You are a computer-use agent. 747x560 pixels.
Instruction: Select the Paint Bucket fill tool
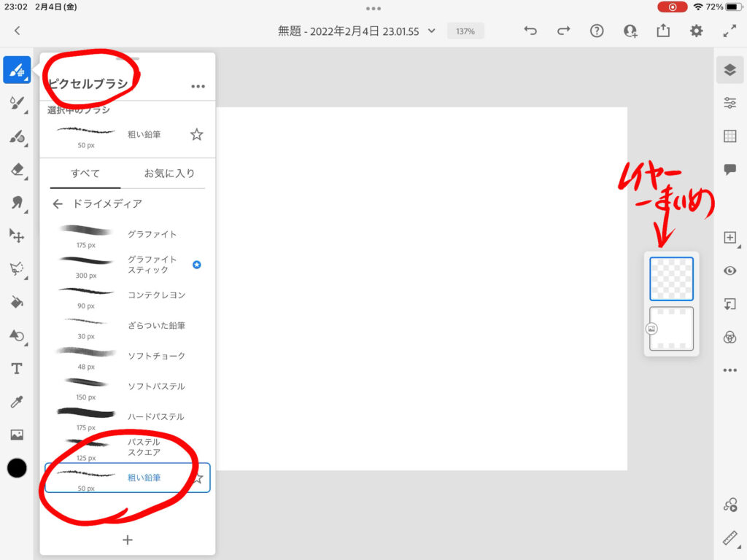(x=17, y=302)
